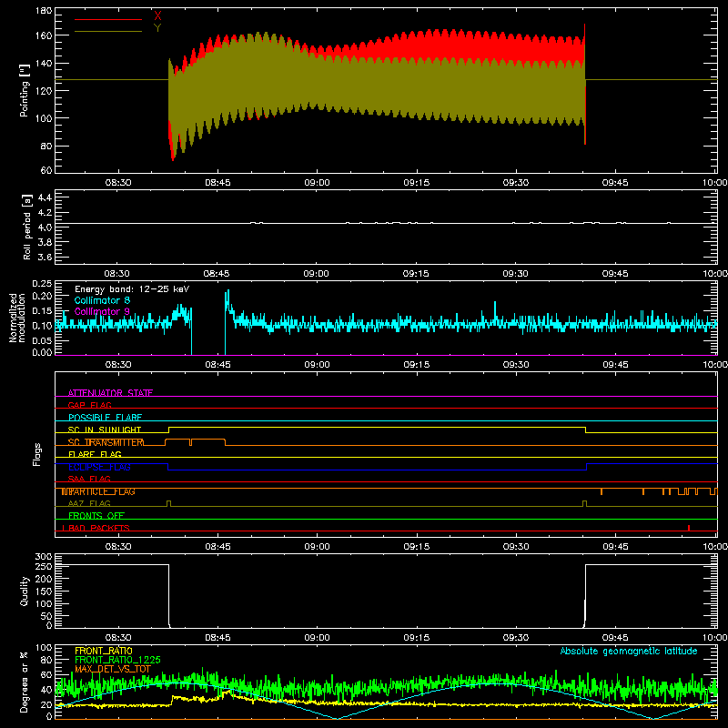Select the Collimator 9 legend entry

point(102,311)
